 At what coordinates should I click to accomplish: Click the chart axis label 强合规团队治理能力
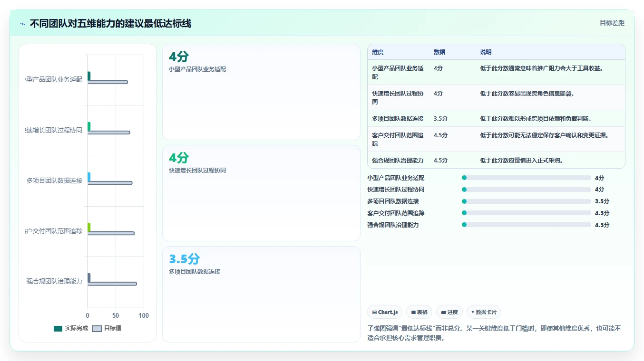click(x=54, y=281)
